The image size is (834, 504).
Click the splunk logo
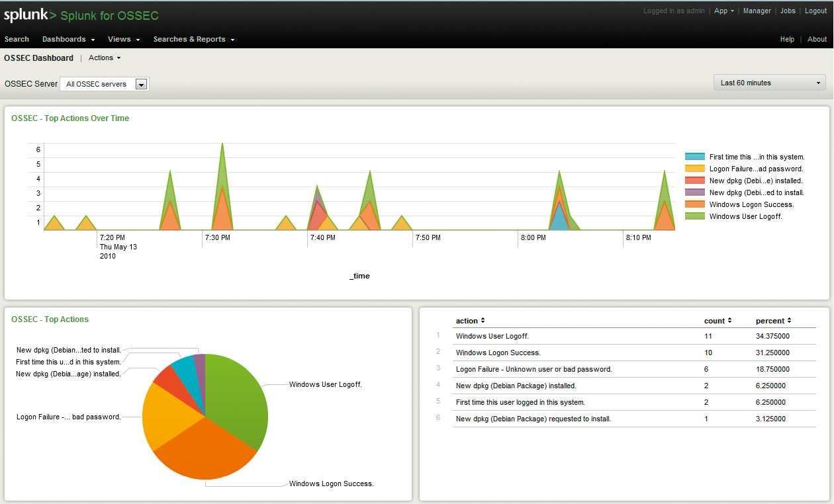(25, 15)
